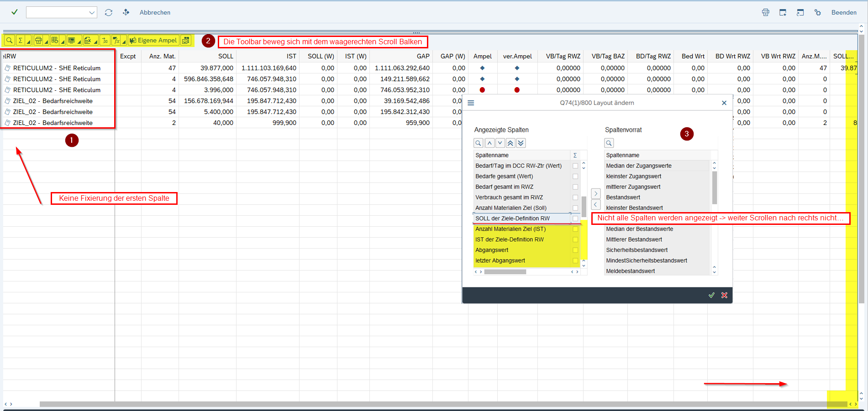
Task: Check the sum box for Bedarfe gesamt (Wert)
Action: pos(575,177)
